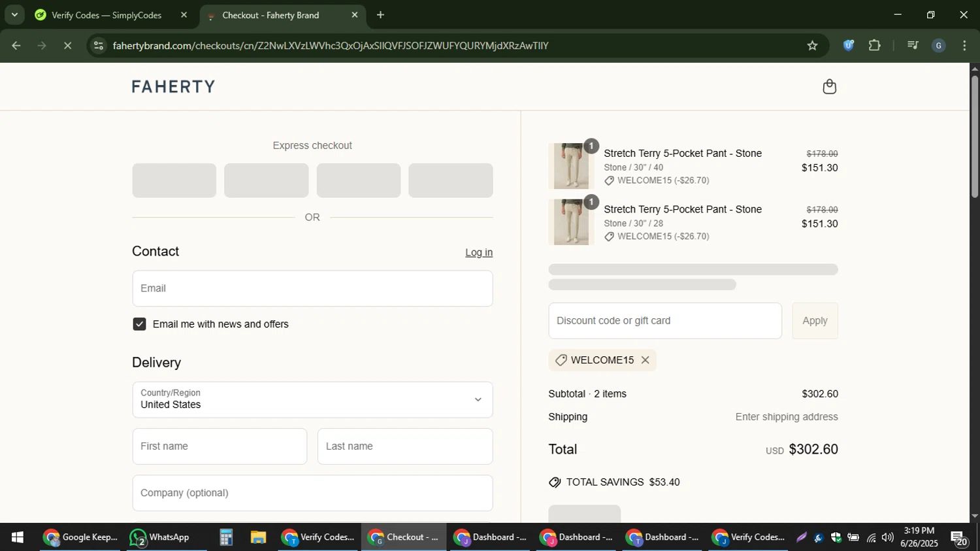View site information icon in address bar

click(99, 46)
